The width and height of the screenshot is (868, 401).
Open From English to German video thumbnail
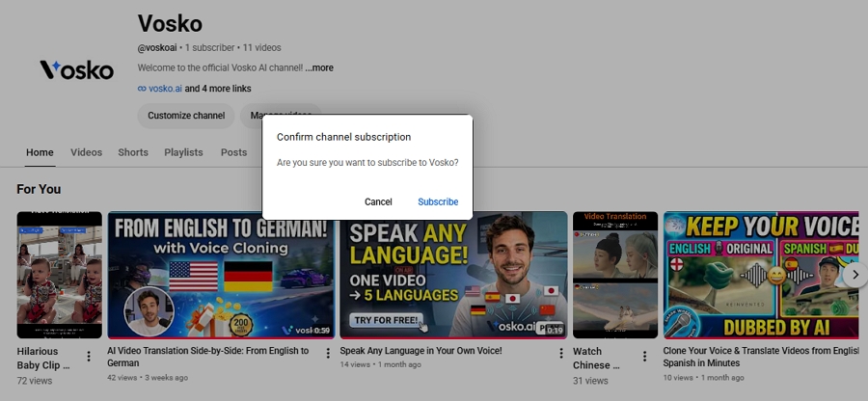pyautogui.click(x=221, y=275)
